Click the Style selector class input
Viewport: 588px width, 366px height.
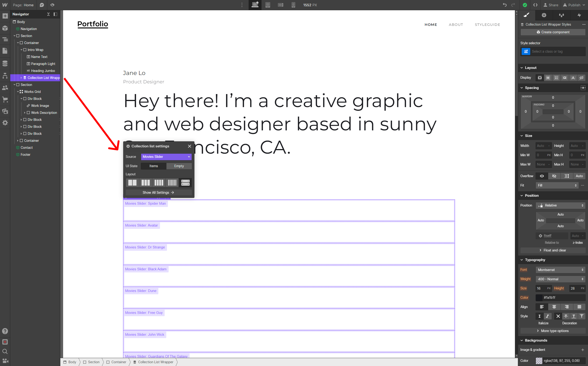pyautogui.click(x=558, y=51)
